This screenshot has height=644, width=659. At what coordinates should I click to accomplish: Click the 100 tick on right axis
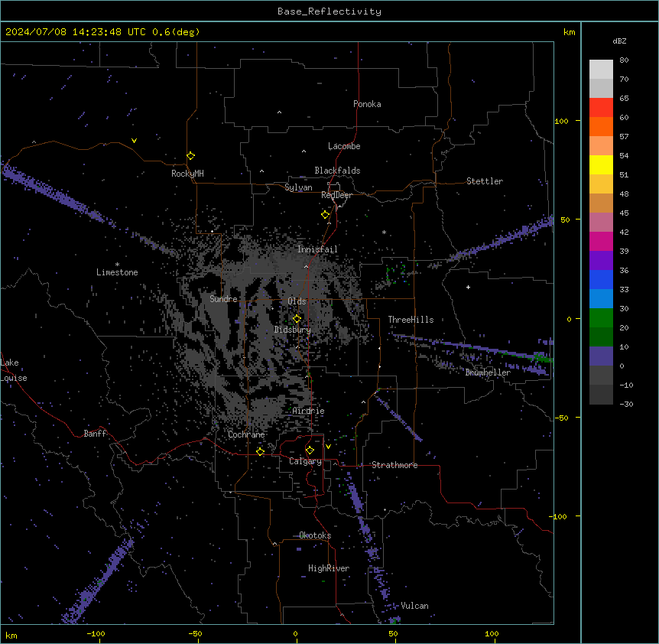click(561, 121)
